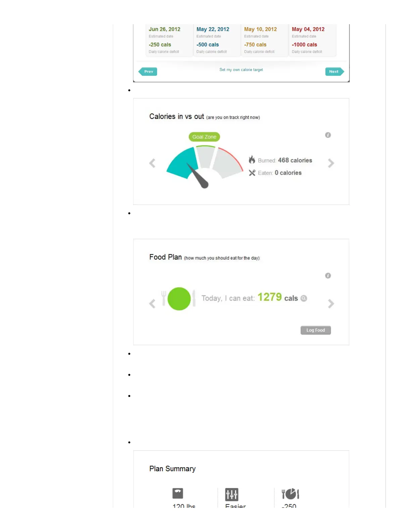Click the weight scale icon in Plan Summary
411x532 pixels.
point(178,493)
